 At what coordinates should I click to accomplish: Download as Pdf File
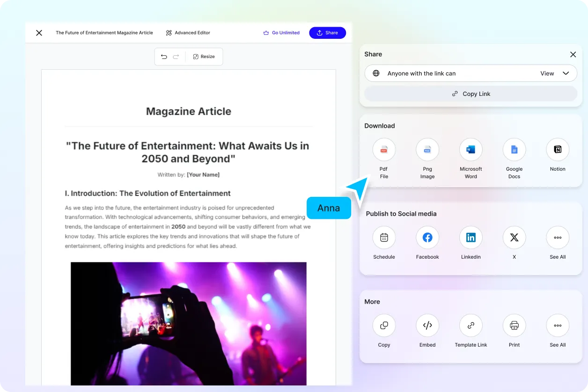384,150
